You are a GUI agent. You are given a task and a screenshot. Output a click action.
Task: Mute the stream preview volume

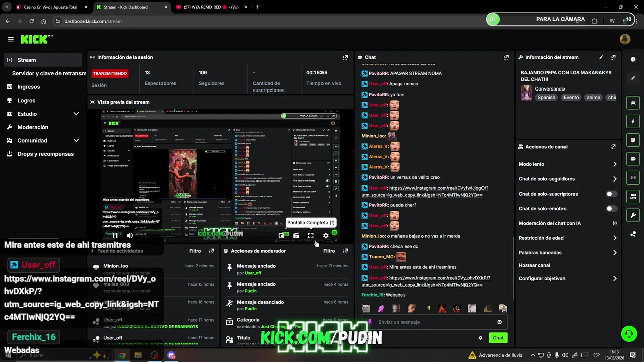(x=130, y=235)
